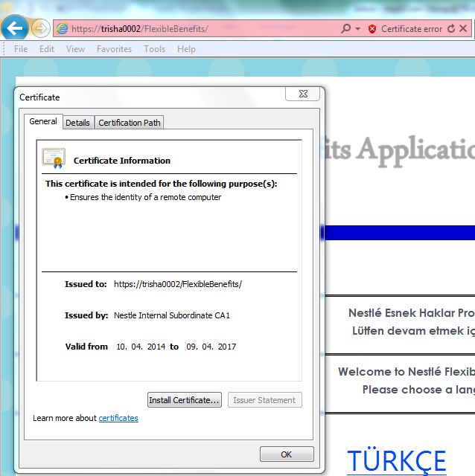475x476 pixels.
Task: Close the Certificate dialog with the X button
Action: pos(303,94)
